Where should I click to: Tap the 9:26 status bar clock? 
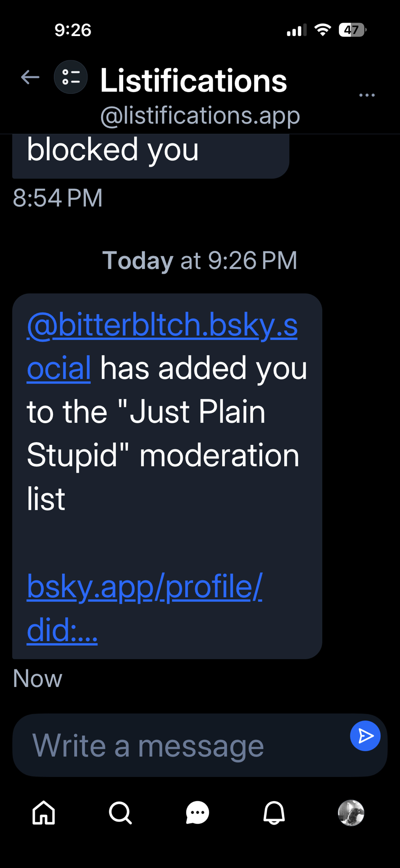73,30
